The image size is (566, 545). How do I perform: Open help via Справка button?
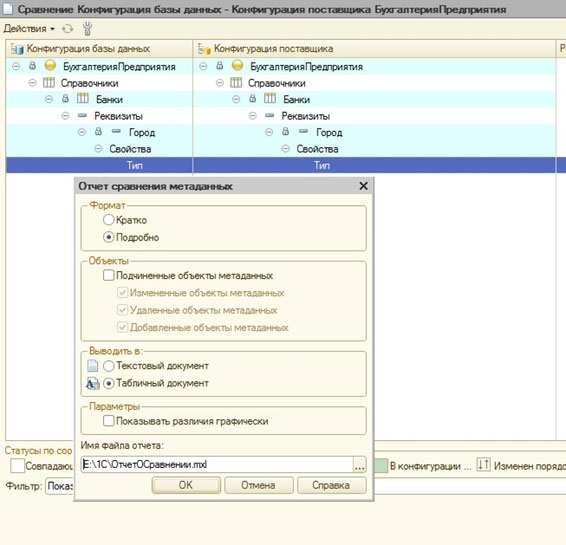click(331, 485)
